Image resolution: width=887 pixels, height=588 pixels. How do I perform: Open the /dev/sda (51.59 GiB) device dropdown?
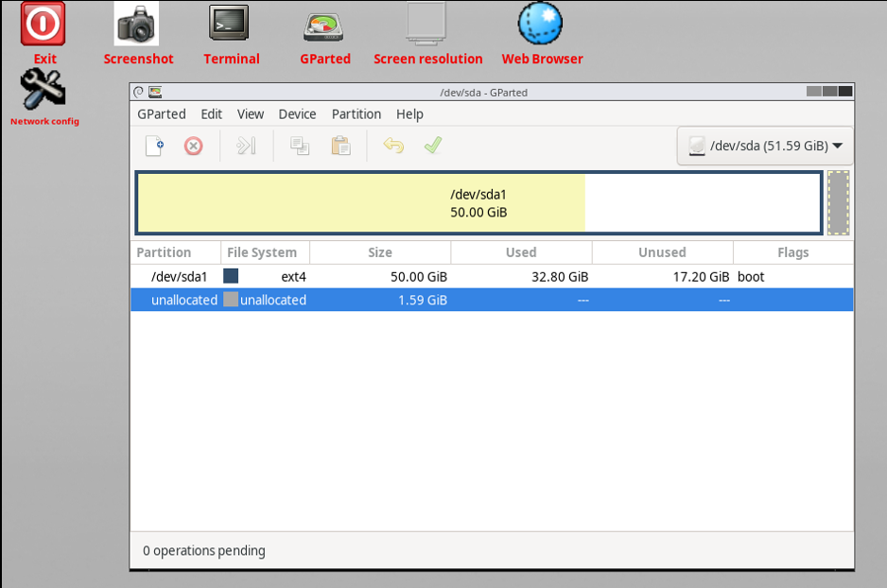(765, 146)
